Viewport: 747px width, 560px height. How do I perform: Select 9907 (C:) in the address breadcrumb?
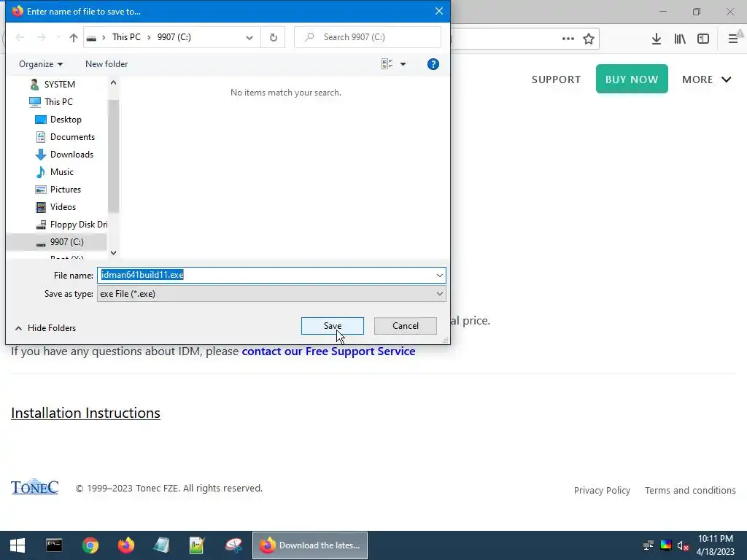coord(174,37)
